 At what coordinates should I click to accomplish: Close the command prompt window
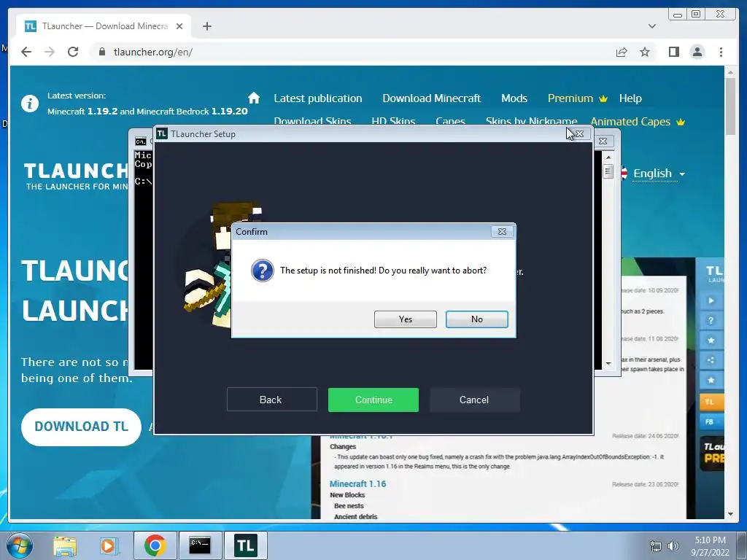point(603,141)
